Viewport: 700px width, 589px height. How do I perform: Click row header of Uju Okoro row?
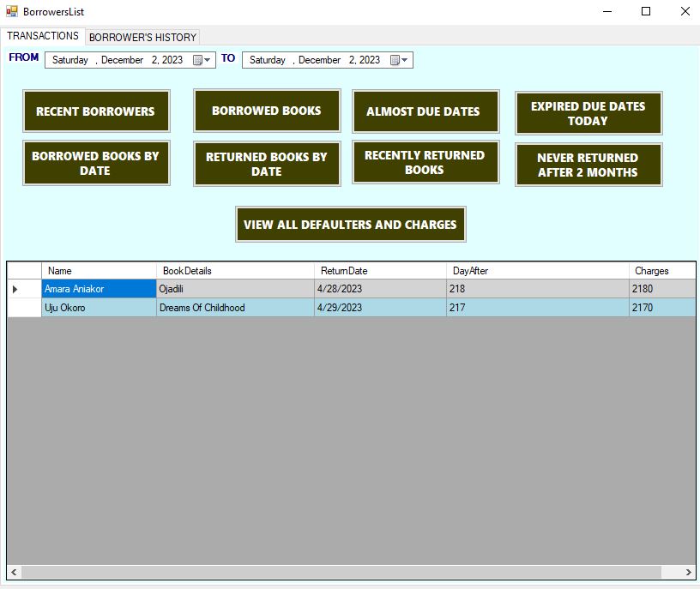[x=25, y=308]
